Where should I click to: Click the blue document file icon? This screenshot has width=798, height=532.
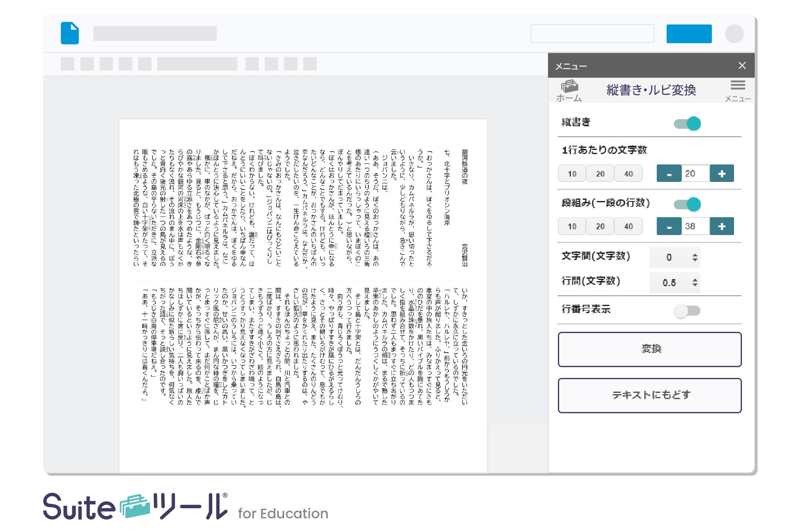coord(70,33)
